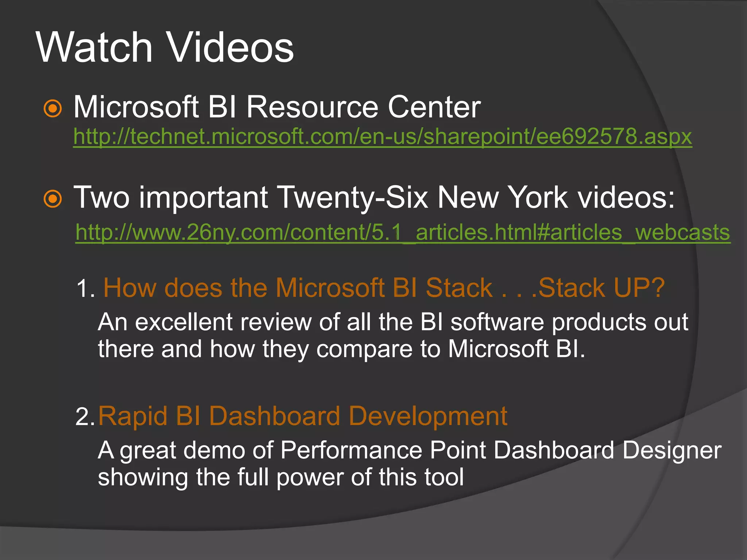Click the bullet icon beside Two important videos
The width and height of the screenshot is (747, 560).
53,199
